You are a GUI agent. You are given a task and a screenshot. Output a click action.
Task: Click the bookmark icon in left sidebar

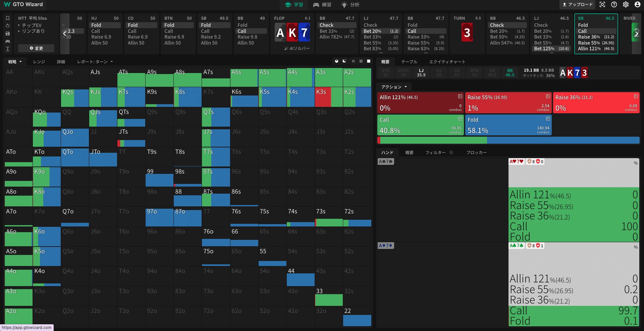(x=8, y=18)
